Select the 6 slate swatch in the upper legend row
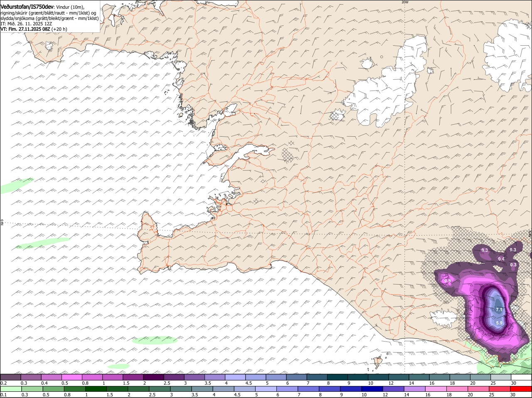The width and height of the screenshot is (532, 398). click(x=296, y=377)
